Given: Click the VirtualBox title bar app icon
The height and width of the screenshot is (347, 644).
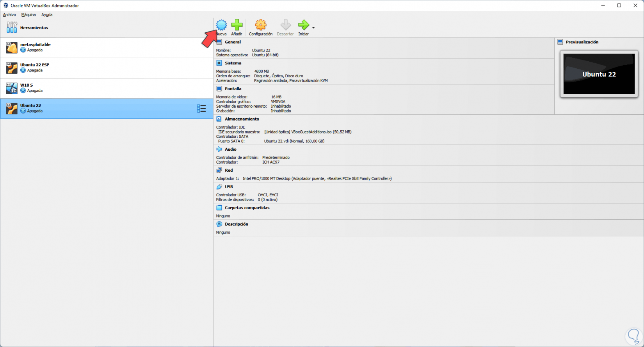Looking at the screenshot, I should pyautogui.click(x=5, y=5).
